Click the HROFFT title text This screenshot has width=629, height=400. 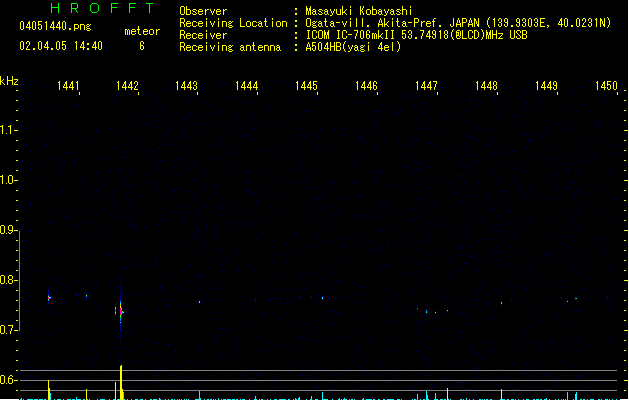pyautogui.click(x=103, y=8)
